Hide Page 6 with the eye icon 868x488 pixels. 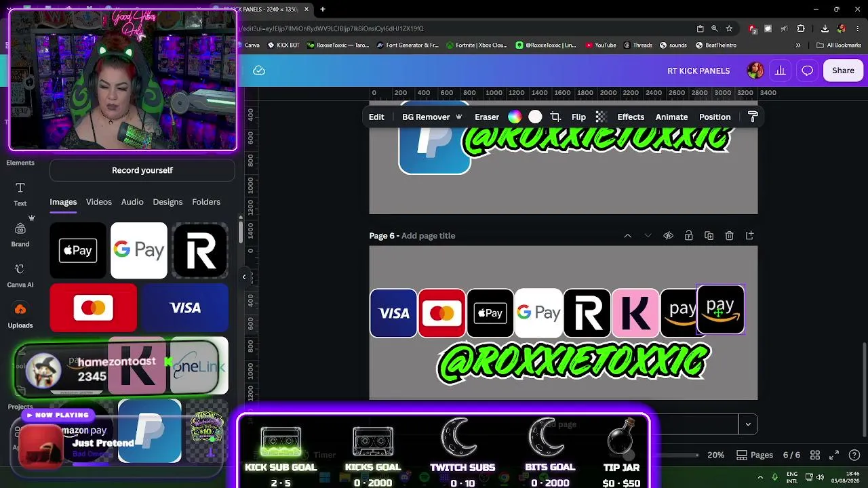click(668, 236)
